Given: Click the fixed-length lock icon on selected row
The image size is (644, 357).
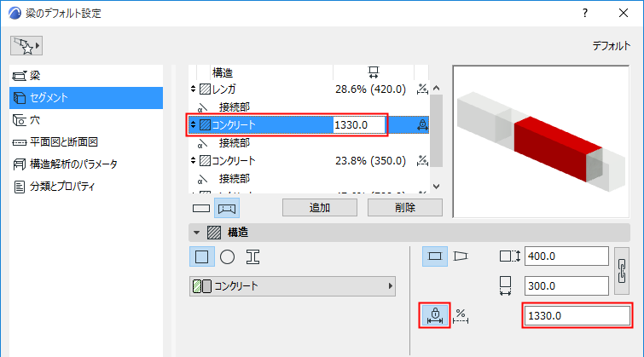Looking at the screenshot, I should tap(422, 124).
